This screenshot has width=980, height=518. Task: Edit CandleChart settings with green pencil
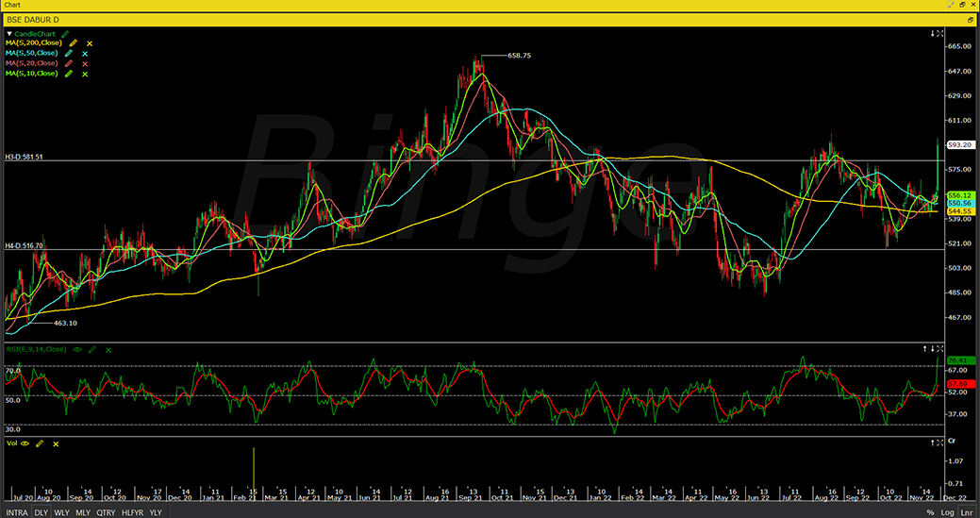point(66,34)
